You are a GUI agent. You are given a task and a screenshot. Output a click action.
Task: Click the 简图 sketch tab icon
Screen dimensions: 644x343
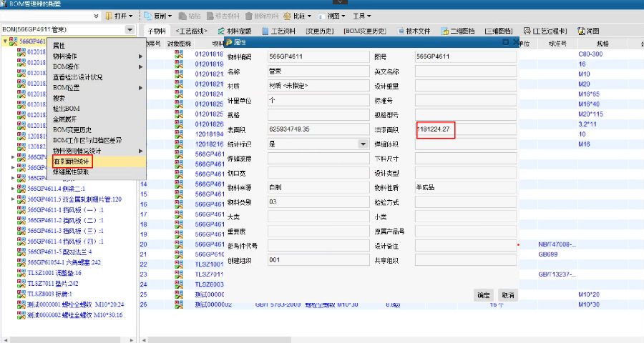580,31
